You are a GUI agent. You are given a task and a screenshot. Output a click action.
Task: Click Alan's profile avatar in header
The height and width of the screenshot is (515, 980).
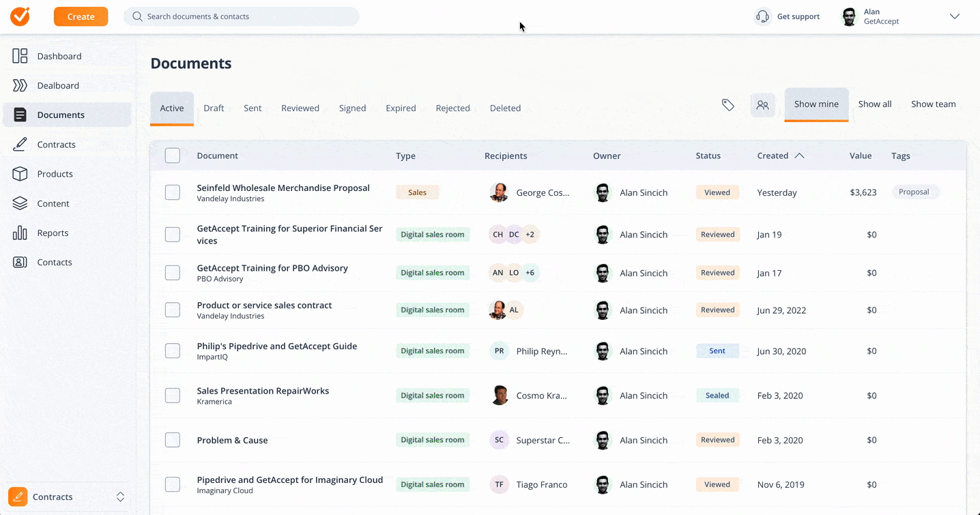coord(849,16)
